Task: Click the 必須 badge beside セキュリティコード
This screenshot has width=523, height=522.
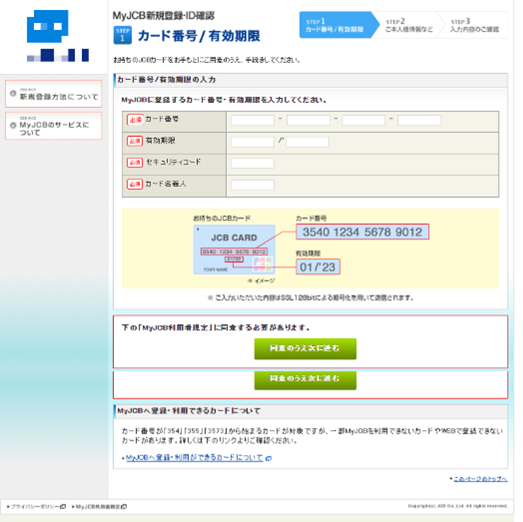Action: (x=135, y=162)
